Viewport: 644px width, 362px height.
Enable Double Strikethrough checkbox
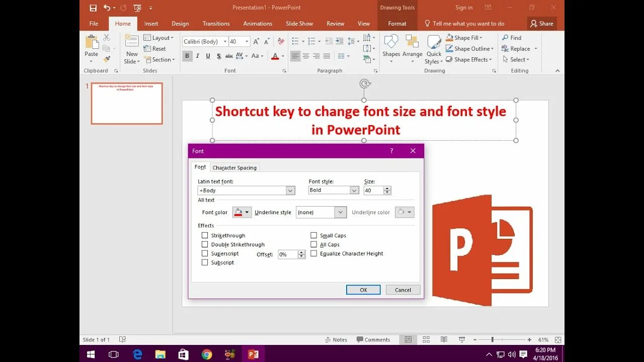coord(205,244)
